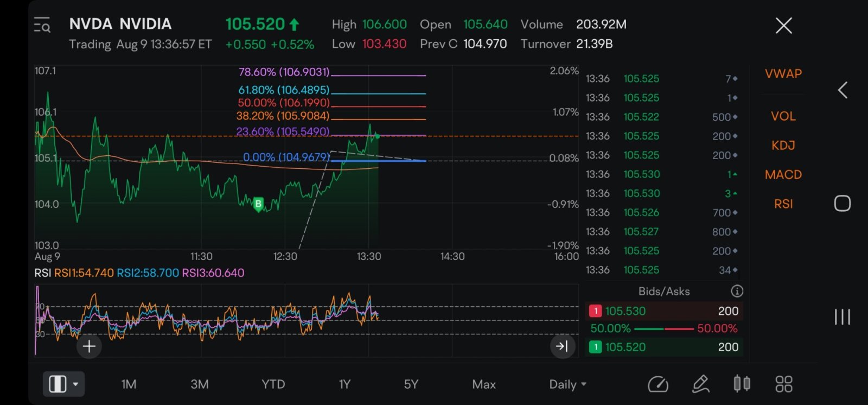Image resolution: width=868 pixels, height=405 pixels.
Task: Tap the green B buy marker on chart
Action: 258,205
